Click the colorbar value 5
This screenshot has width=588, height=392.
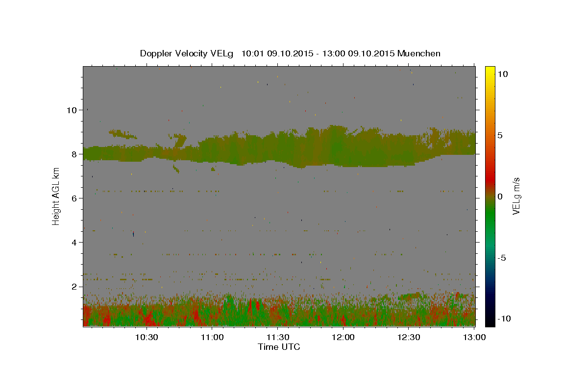click(500, 135)
